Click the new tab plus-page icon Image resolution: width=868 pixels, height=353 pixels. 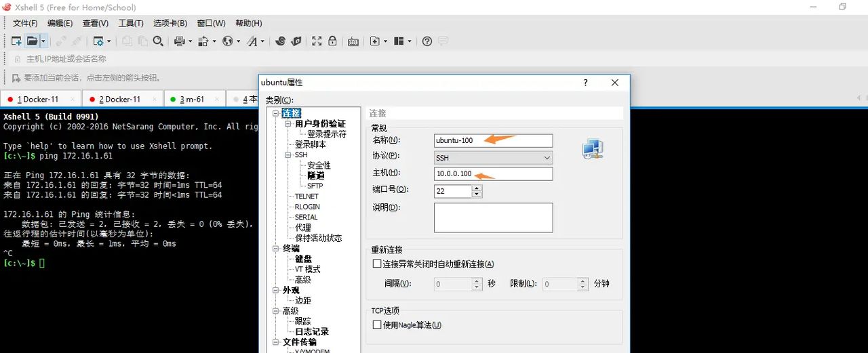point(375,41)
